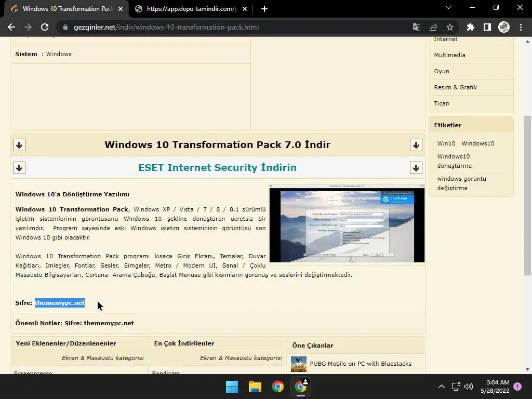Open Chrome's three-dot menu
The image size is (532, 399).
pyautogui.click(x=521, y=27)
